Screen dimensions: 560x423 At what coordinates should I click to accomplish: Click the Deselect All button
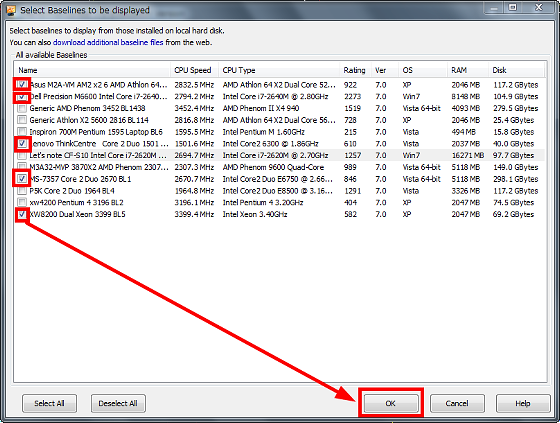(x=118, y=403)
